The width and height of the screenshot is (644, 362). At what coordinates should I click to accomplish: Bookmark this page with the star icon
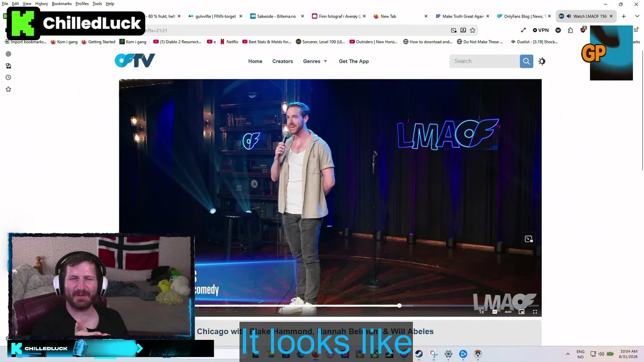pyautogui.click(x=472, y=30)
